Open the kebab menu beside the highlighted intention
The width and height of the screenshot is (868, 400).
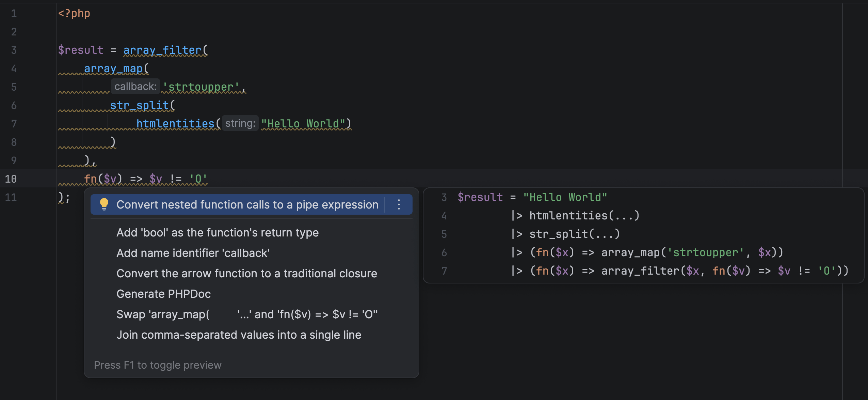tap(399, 204)
